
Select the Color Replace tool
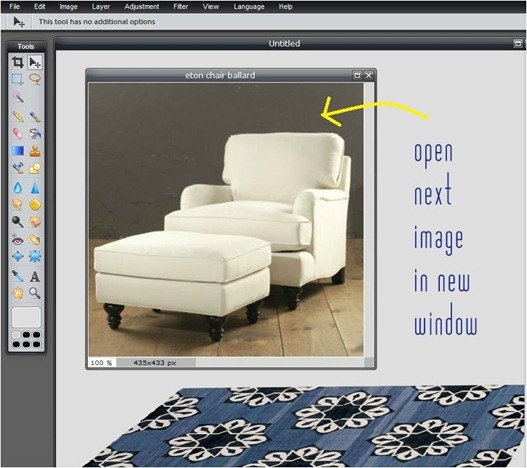(18, 168)
